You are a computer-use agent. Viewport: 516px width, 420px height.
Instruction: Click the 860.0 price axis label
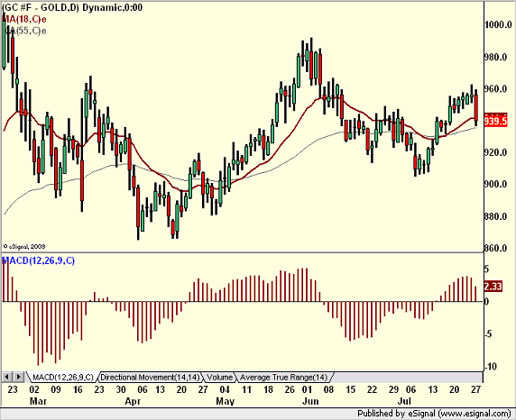(x=495, y=248)
